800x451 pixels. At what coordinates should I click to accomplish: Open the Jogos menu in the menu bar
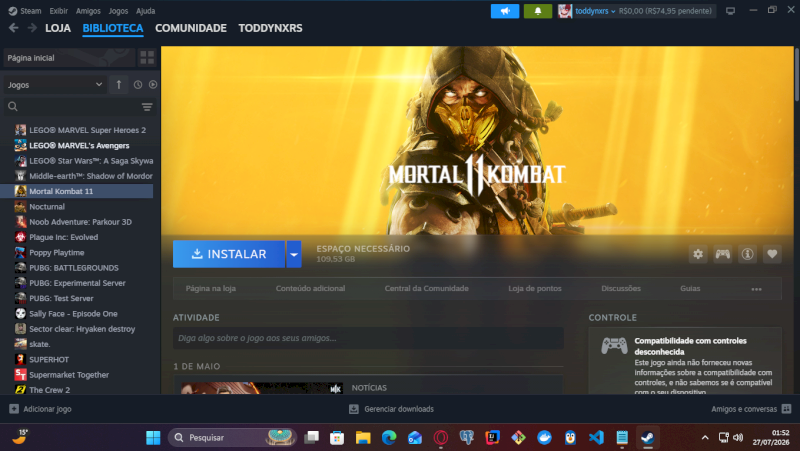118,11
